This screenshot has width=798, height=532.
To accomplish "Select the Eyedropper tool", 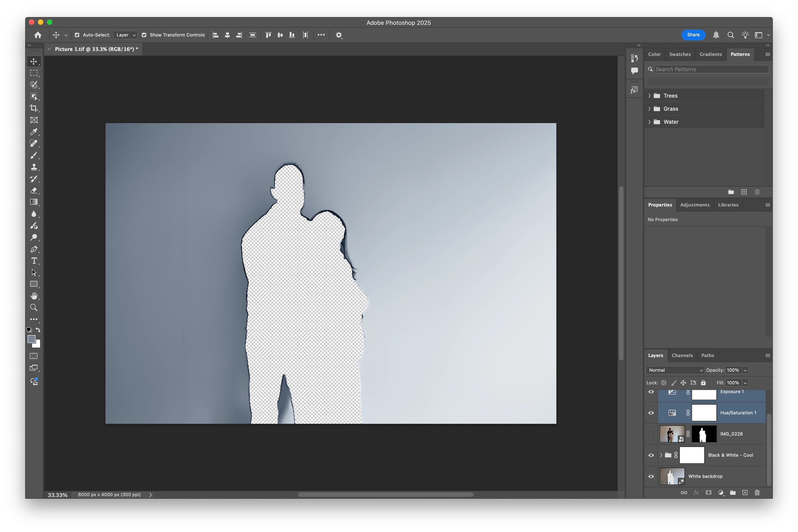I will [x=34, y=132].
